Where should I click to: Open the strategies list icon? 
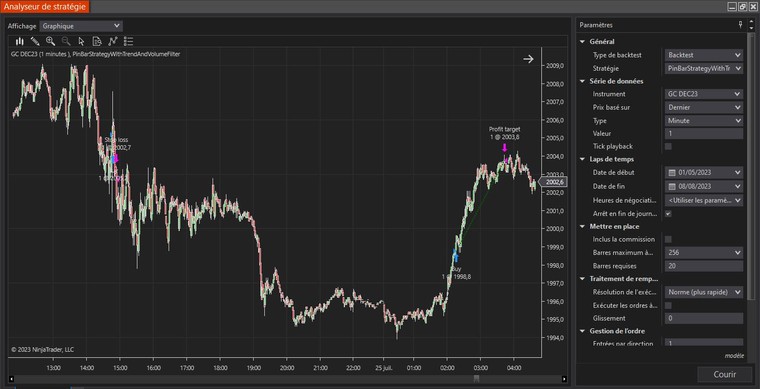point(128,41)
